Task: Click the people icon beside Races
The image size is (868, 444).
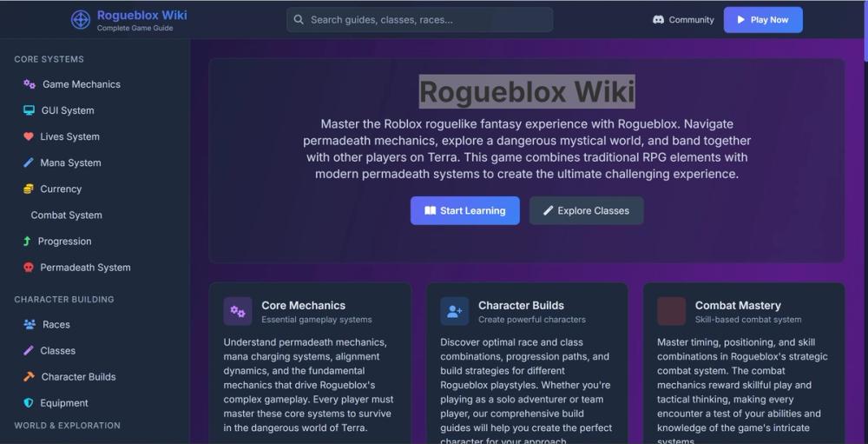Action: (x=30, y=324)
